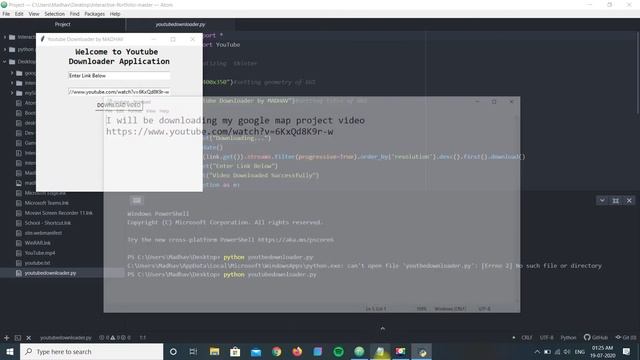Close the terminal panel
The height and width of the screenshot is (360, 640).
(629, 200)
